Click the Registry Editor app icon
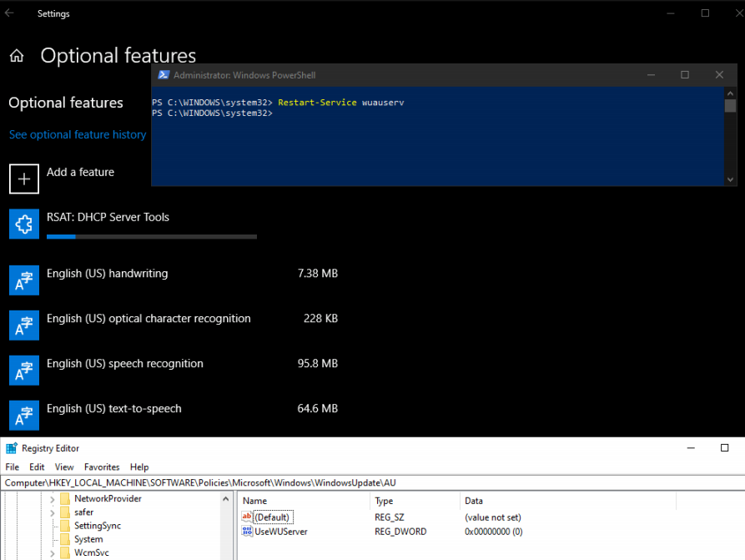 click(x=12, y=448)
